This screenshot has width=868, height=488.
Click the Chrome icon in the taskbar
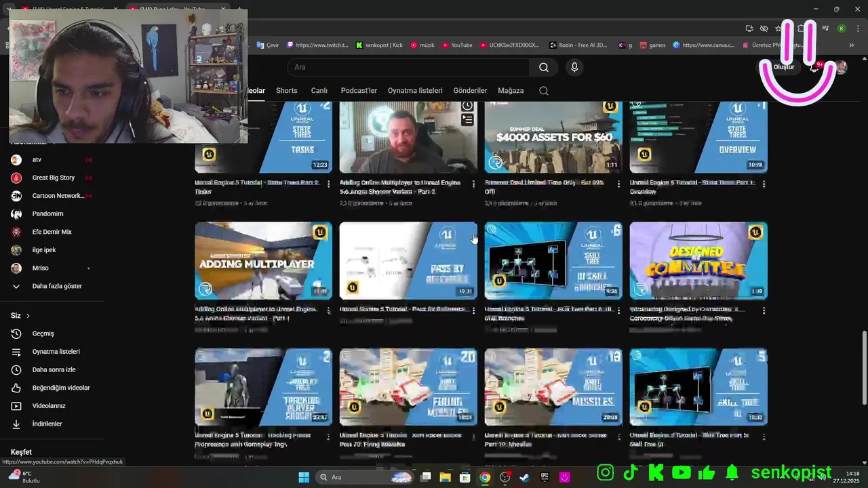[x=485, y=477]
